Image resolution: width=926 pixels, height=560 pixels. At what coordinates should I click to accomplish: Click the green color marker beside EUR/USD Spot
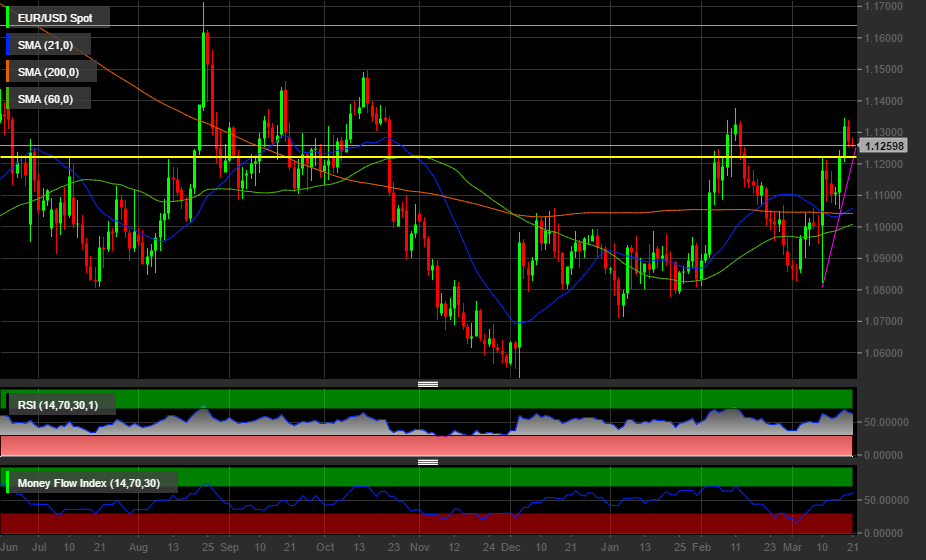coord(8,17)
